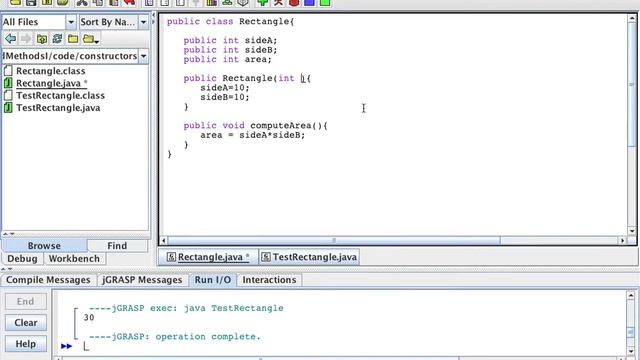Open the Sort By Name dropdown
The image size is (640, 360).
point(143,22)
